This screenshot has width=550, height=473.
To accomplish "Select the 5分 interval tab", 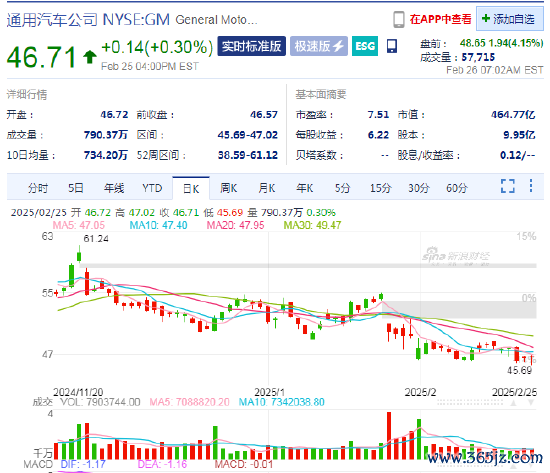I will coord(342,188).
